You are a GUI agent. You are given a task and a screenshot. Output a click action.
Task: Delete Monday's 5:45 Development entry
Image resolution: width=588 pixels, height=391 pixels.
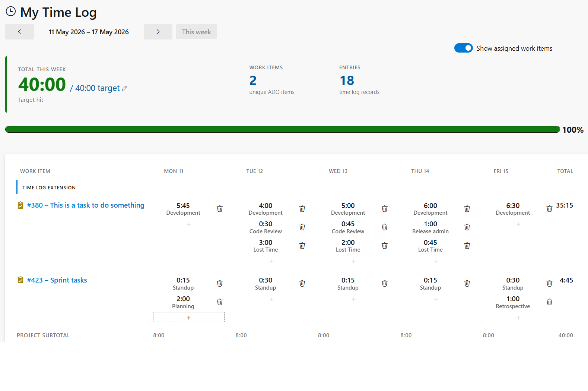(x=220, y=209)
